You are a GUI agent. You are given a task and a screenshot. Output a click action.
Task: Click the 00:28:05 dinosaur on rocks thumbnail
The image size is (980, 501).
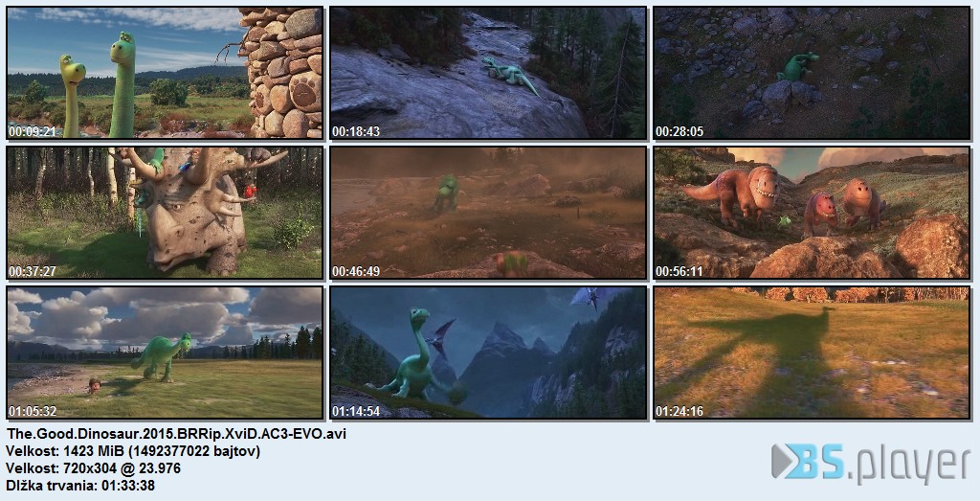(x=812, y=73)
